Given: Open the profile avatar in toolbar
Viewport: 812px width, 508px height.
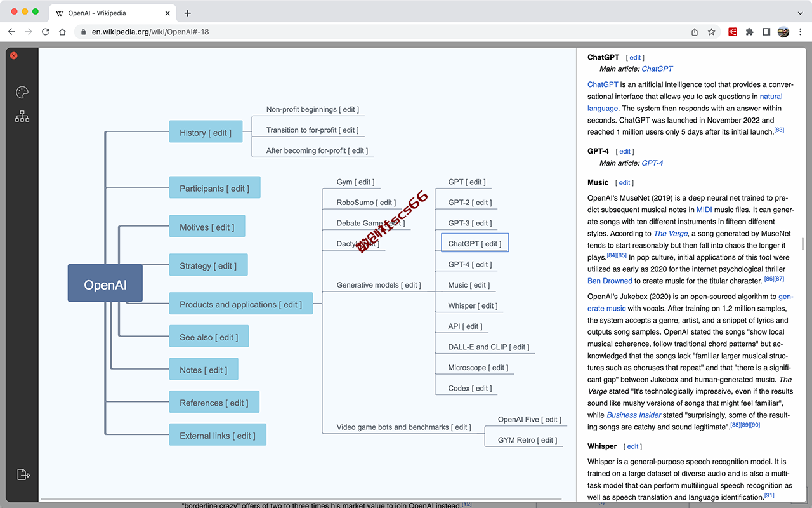Looking at the screenshot, I should 783,32.
